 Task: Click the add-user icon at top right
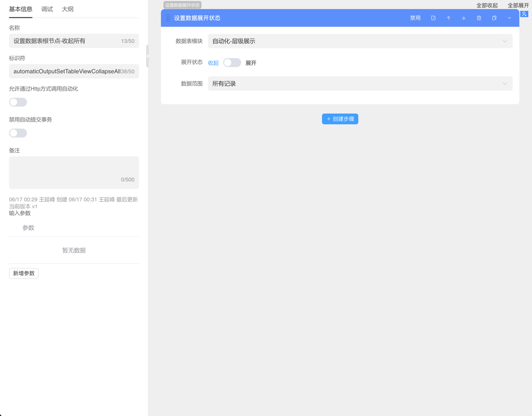point(524,14)
